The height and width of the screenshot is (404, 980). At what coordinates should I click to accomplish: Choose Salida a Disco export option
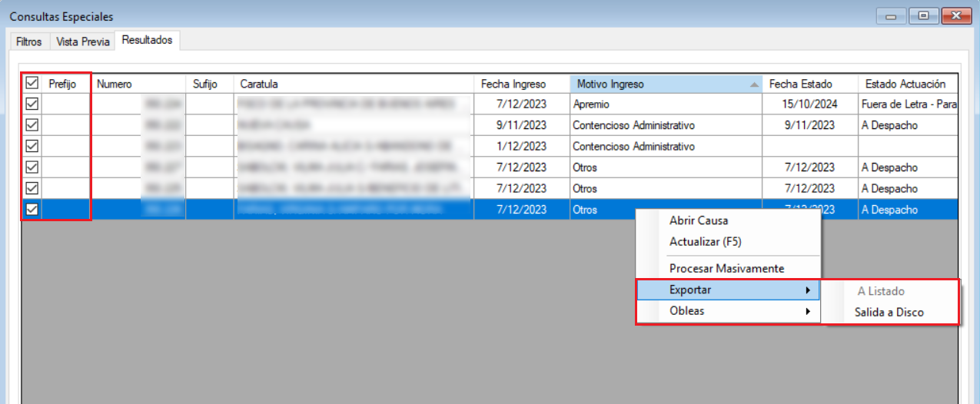(889, 313)
